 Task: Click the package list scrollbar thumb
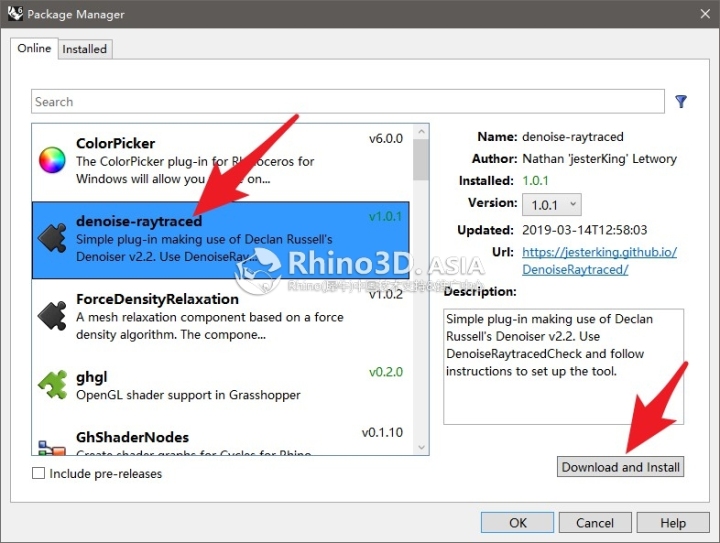coord(421,160)
